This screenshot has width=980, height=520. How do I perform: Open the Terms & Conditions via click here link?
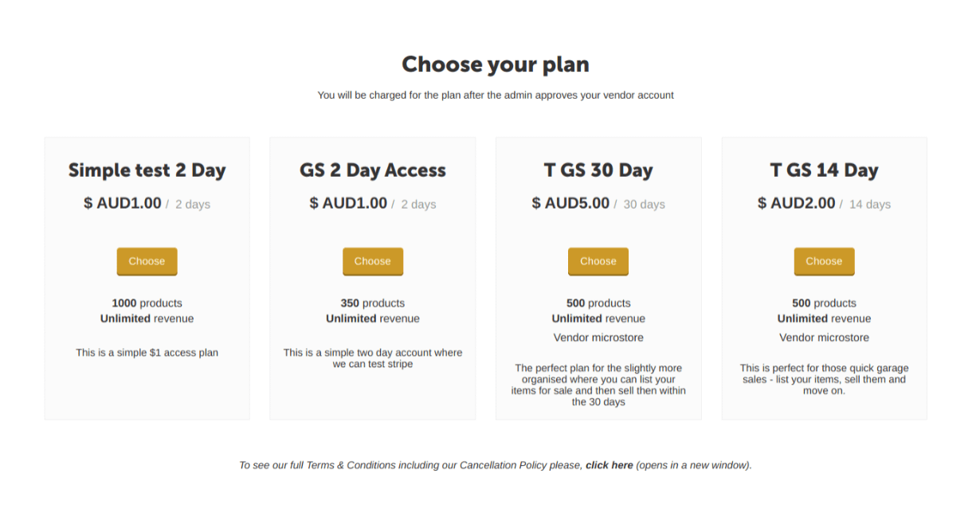coord(609,465)
